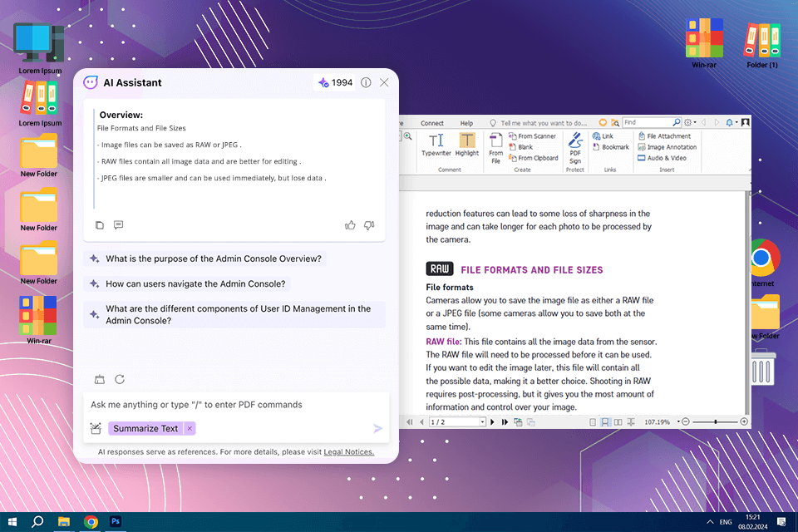This screenshot has height=532, width=798.
Task: Open the settings gear dropdown
Action: click(690, 123)
